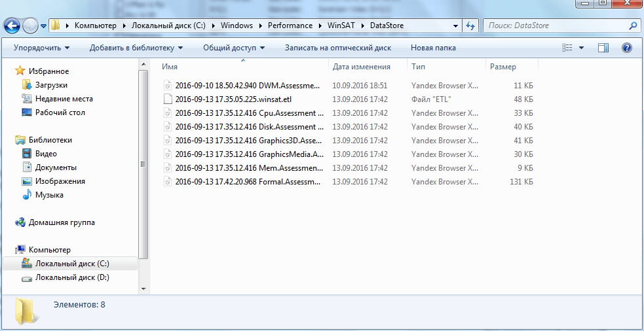Click the change view icon
Screen dimensions: 644x331
coord(567,48)
